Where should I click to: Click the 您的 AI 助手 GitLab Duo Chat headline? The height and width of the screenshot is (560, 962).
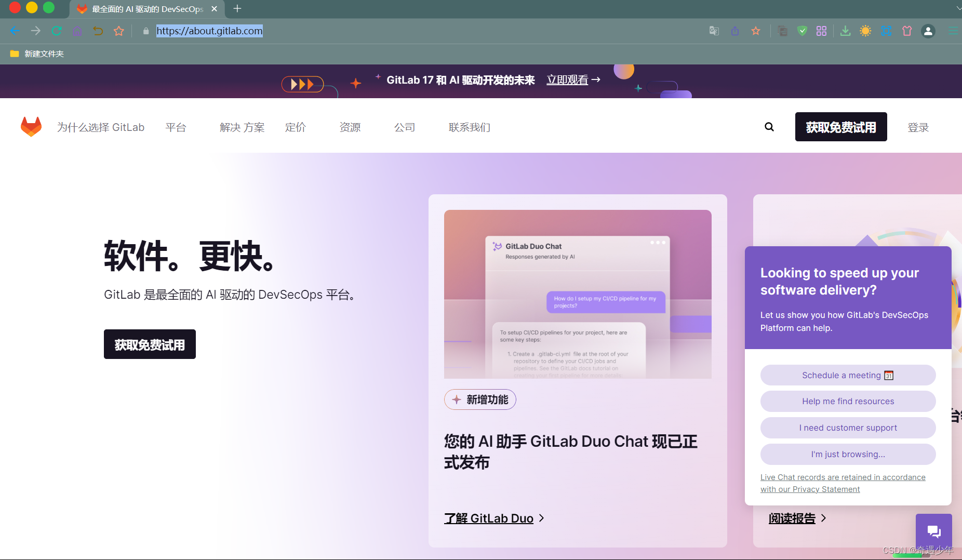tap(571, 452)
